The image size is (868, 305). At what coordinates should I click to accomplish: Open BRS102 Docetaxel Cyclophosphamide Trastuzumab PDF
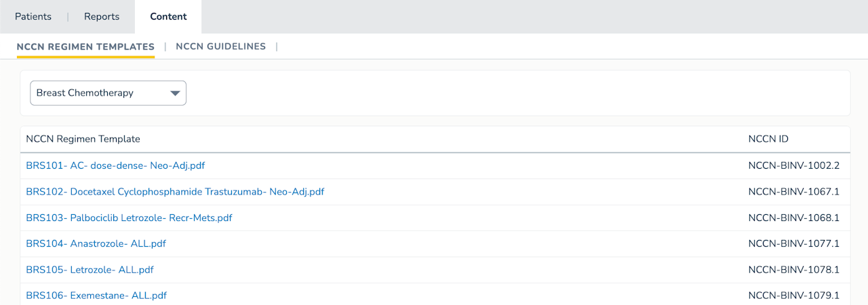[x=175, y=192]
